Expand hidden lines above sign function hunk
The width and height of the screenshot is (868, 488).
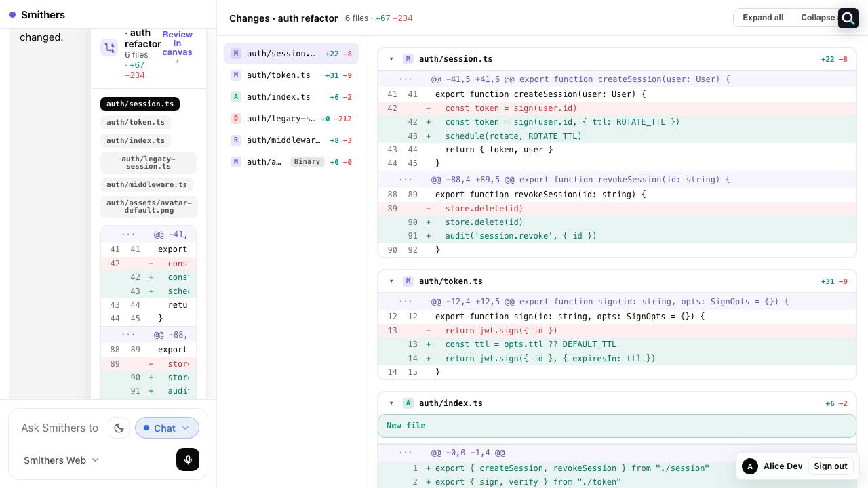click(406, 302)
